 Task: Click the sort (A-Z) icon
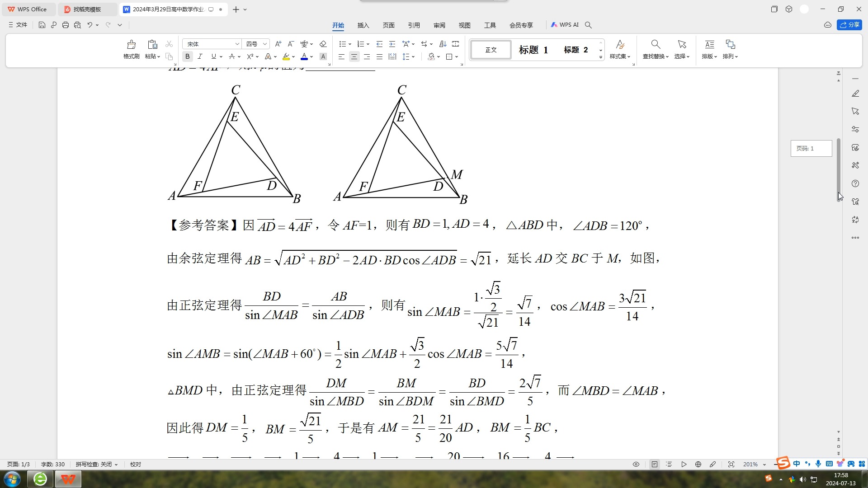pyautogui.click(x=443, y=44)
